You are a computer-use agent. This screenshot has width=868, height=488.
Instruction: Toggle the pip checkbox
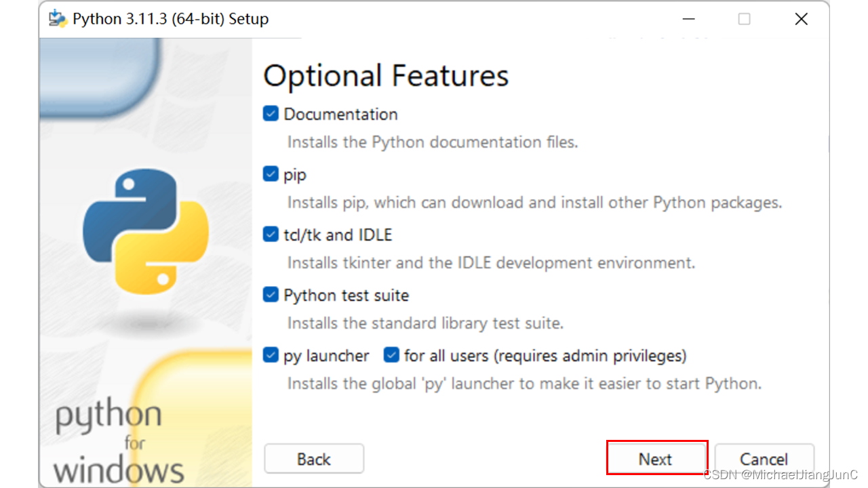(x=271, y=174)
